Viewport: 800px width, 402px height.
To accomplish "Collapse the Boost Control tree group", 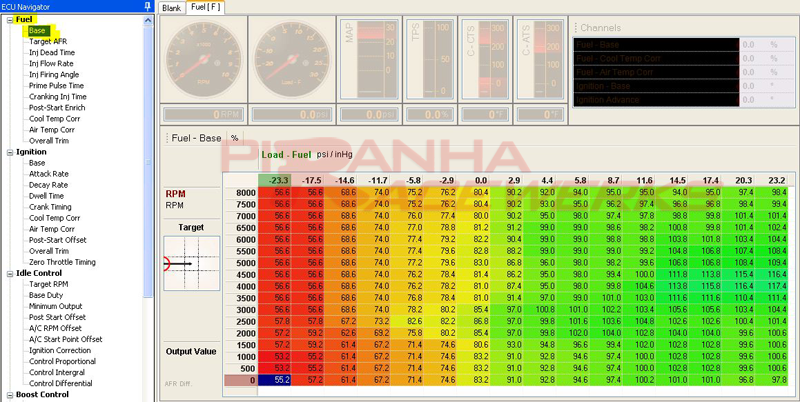I will (x=10, y=395).
